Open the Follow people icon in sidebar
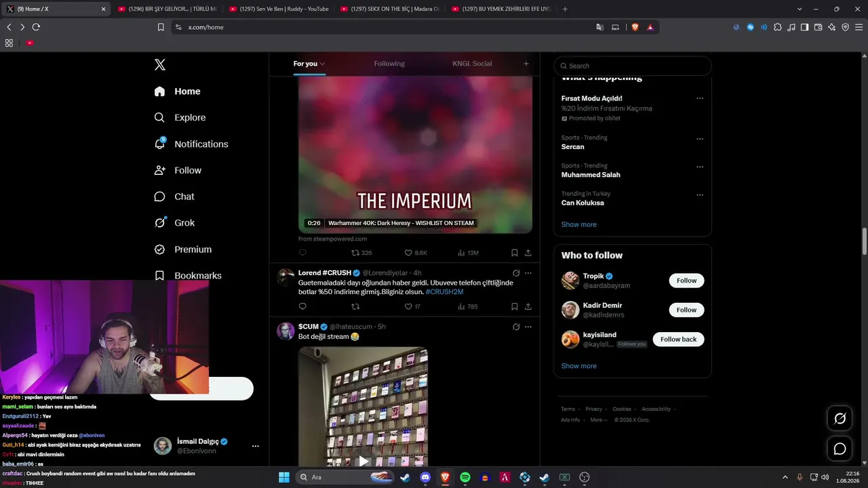The image size is (868, 488). pos(159,170)
